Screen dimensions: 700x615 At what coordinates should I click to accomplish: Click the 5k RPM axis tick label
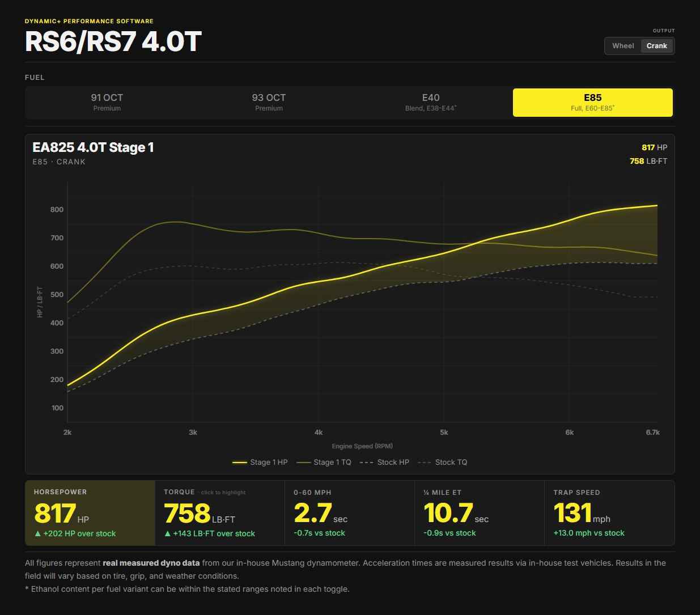[x=444, y=432]
